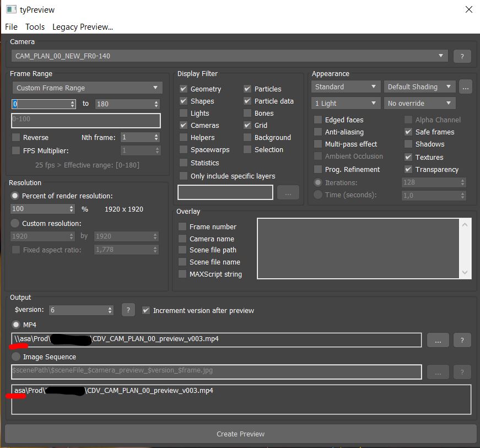Image resolution: width=480 pixels, height=448 pixels.
Task: Toggle Textures checkbox
Action: pos(408,157)
